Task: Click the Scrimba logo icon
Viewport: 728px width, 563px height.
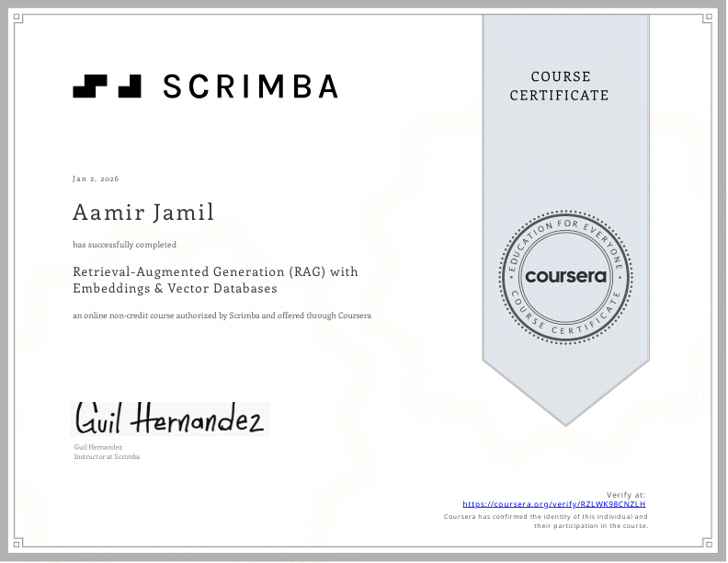Action: (x=107, y=86)
